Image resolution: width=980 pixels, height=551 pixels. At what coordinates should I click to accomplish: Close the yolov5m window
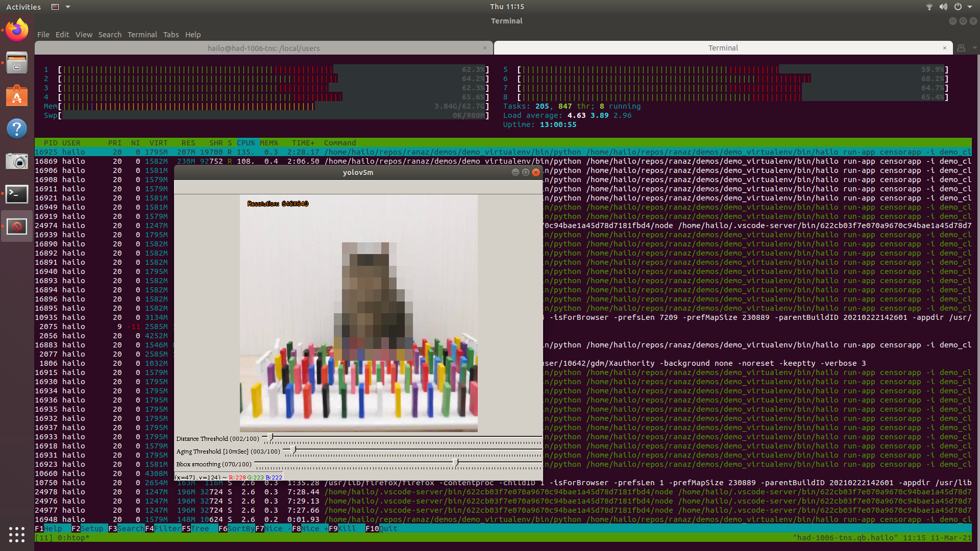point(536,172)
